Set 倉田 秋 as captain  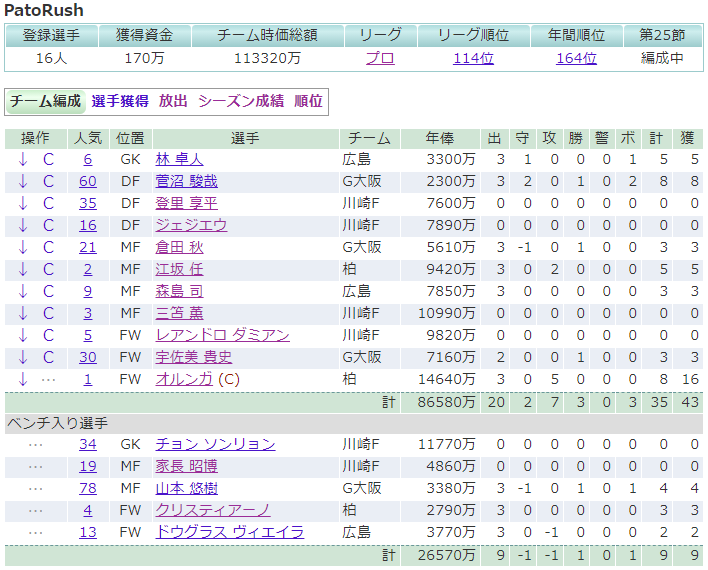pos(48,248)
